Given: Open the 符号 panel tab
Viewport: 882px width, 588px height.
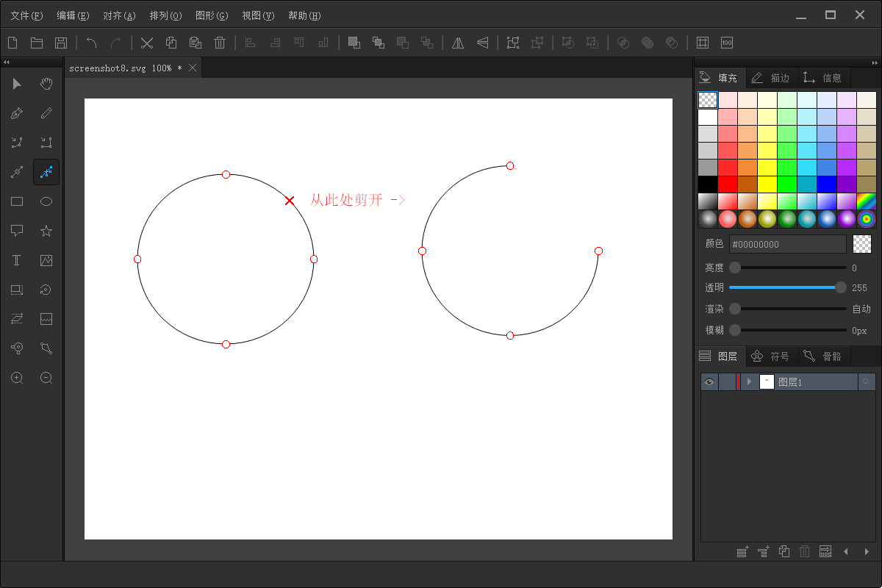Looking at the screenshot, I should click(x=771, y=356).
